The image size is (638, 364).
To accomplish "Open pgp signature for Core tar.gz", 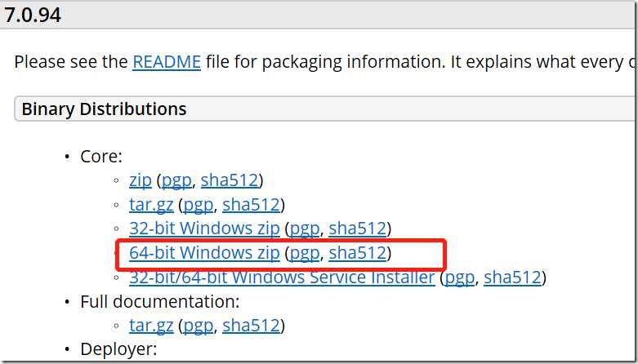I will point(199,205).
